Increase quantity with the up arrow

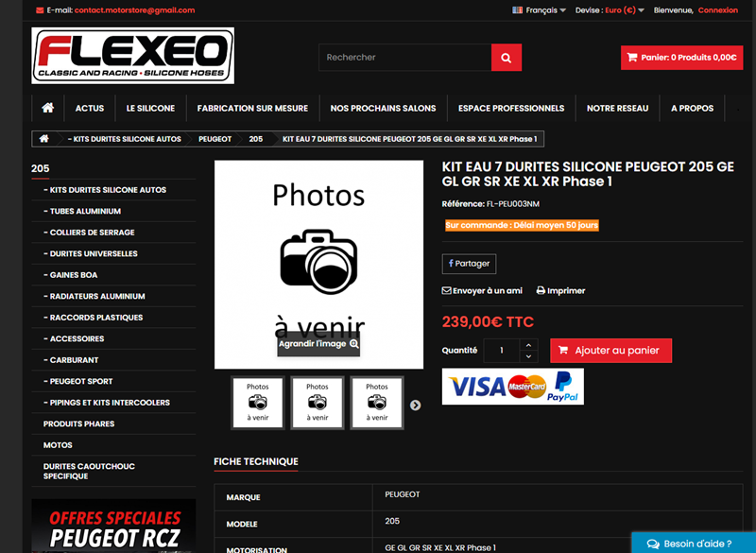tap(528, 345)
